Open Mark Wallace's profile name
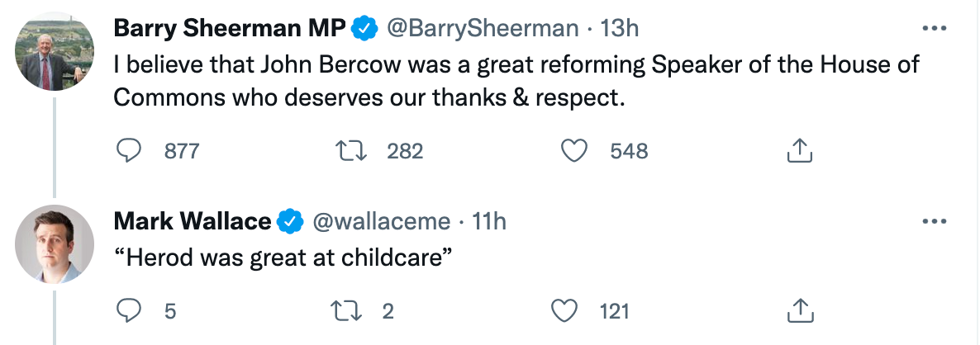This screenshot has width=980, height=345. click(x=192, y=221)
